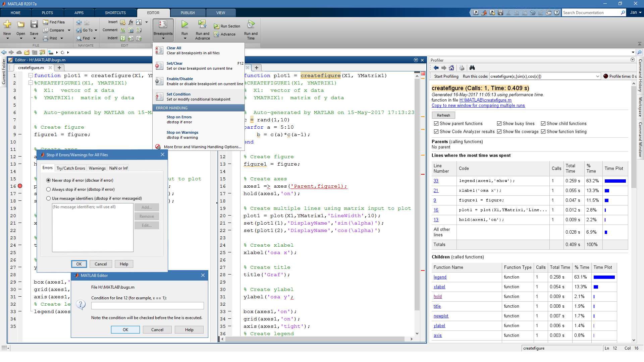Click the fx insert function icon
Viewport: 644px width, 362px height.
tap(131, 22)
